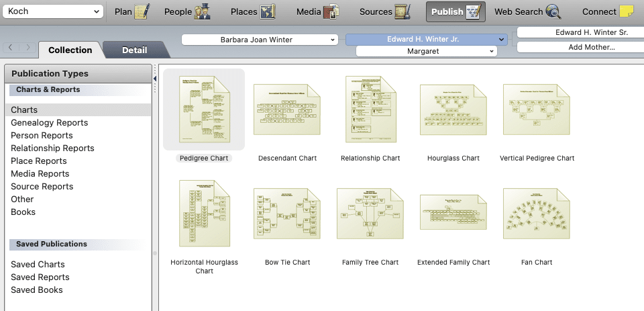Screen dimensions: 644x311
Task: Go to the Places workspace
Action: pos(268,11)
